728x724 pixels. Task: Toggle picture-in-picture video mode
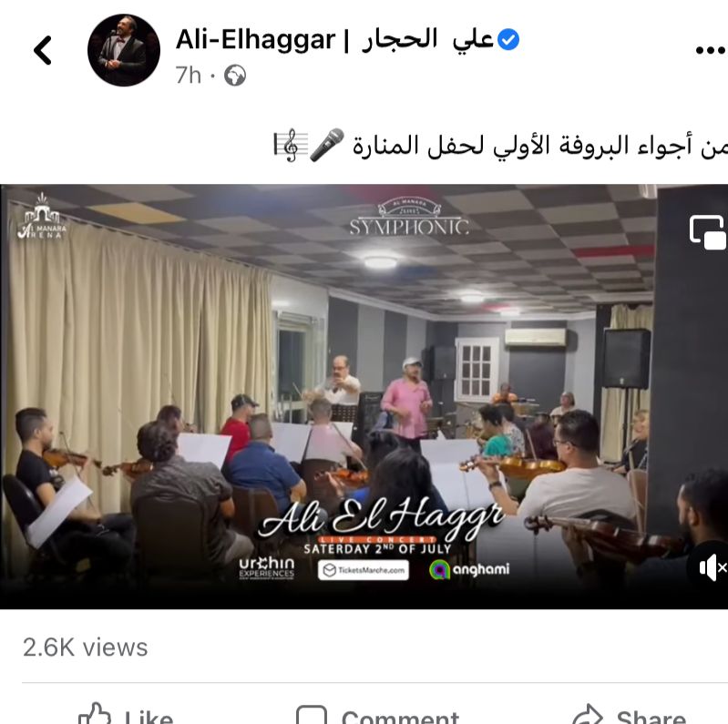tap(708, 232)
